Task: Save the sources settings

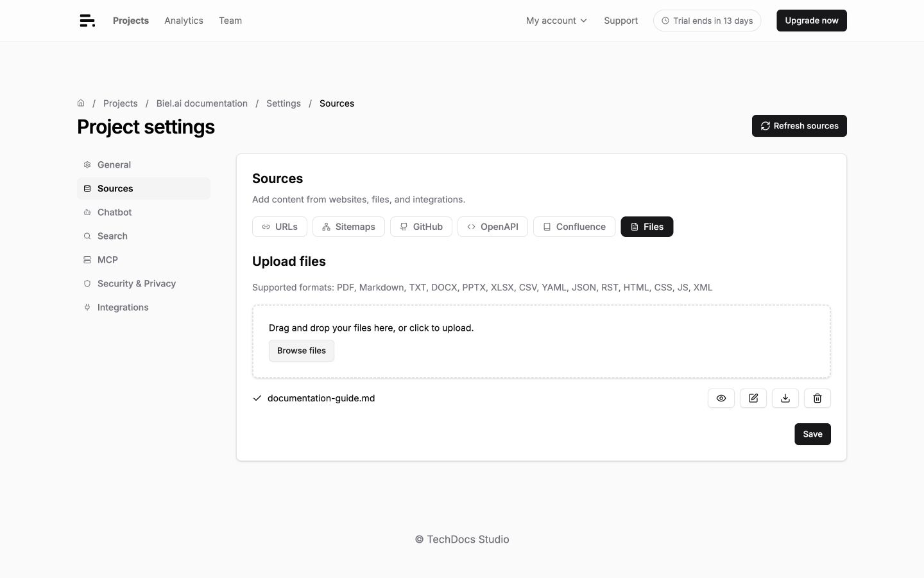Action: click(x=812, y=434)
